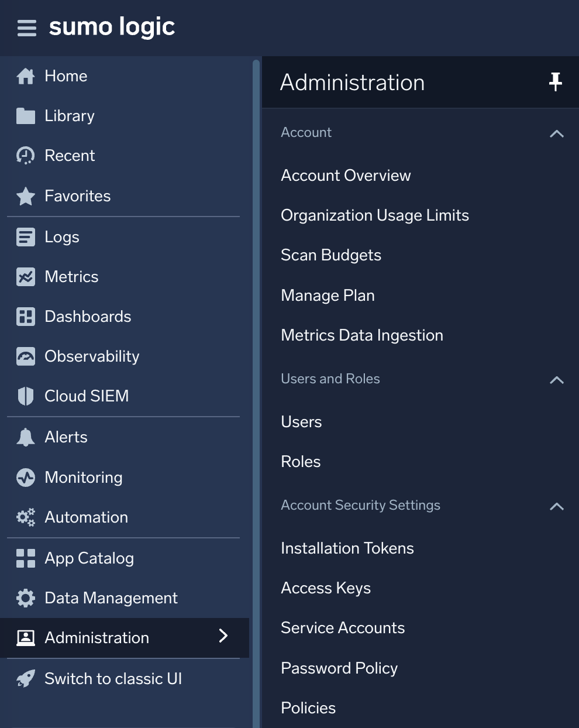Click the Recent clock icon
579x728 pixels.
point(26,156)
